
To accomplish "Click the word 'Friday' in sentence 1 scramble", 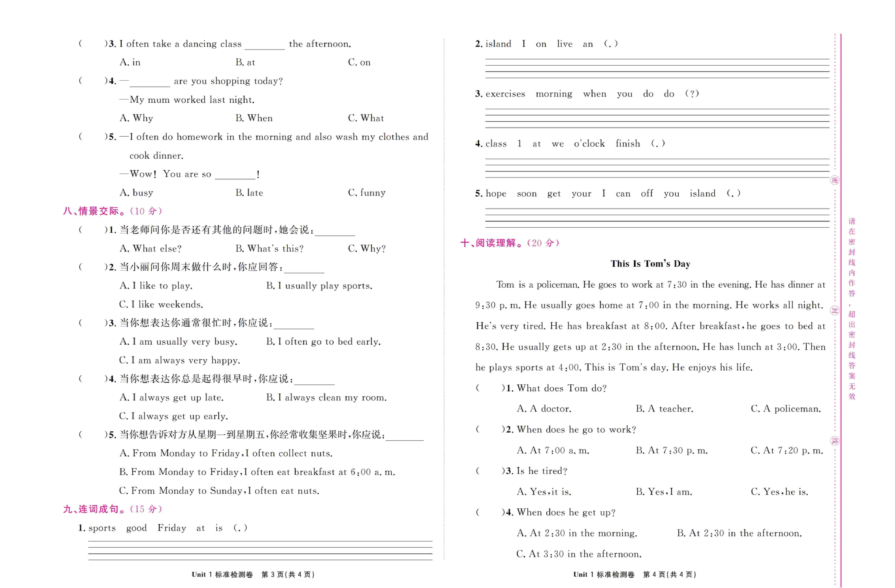I will (172, 528).
